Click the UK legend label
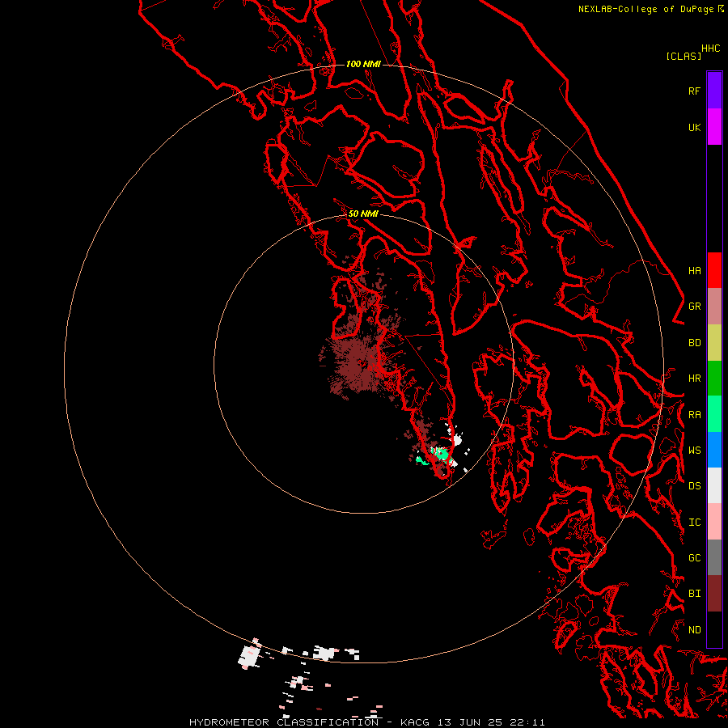 click(x=694, y=127)
